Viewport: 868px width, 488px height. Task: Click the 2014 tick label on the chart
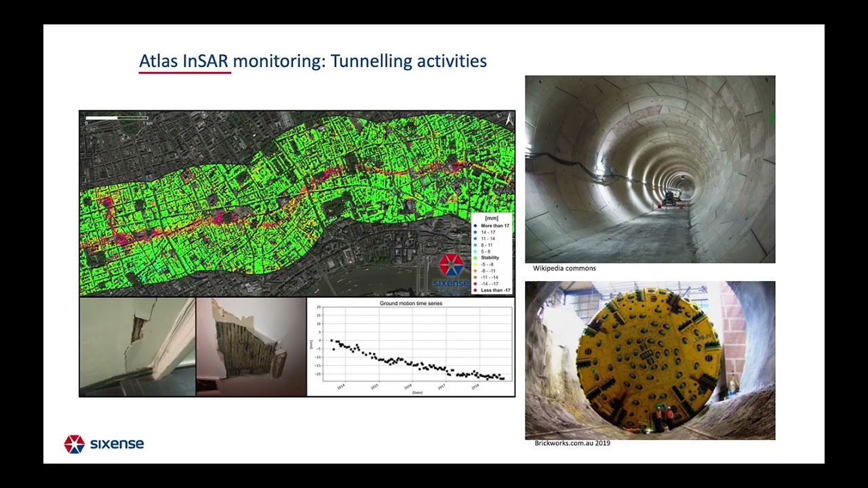click(x=341, y=386)
